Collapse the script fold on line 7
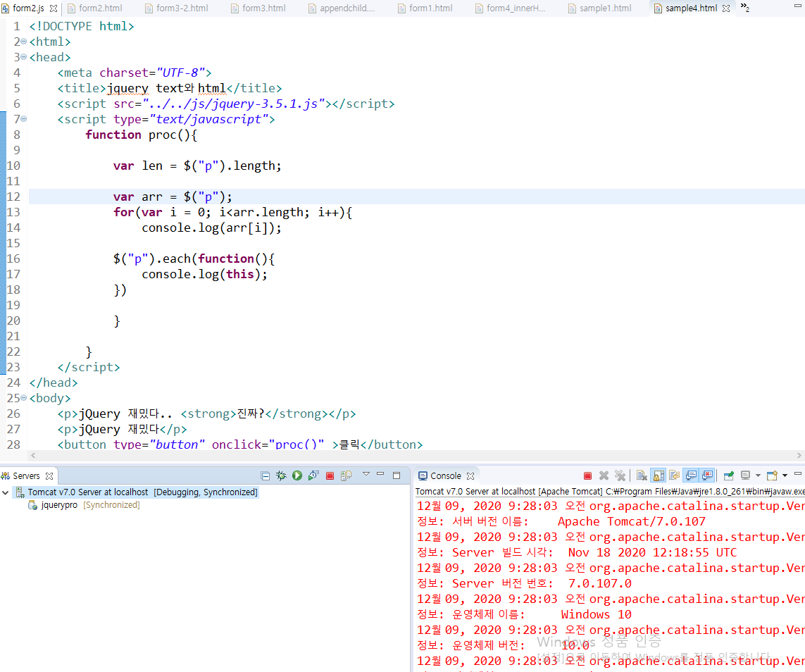The image size is (805, 672). 24,118
